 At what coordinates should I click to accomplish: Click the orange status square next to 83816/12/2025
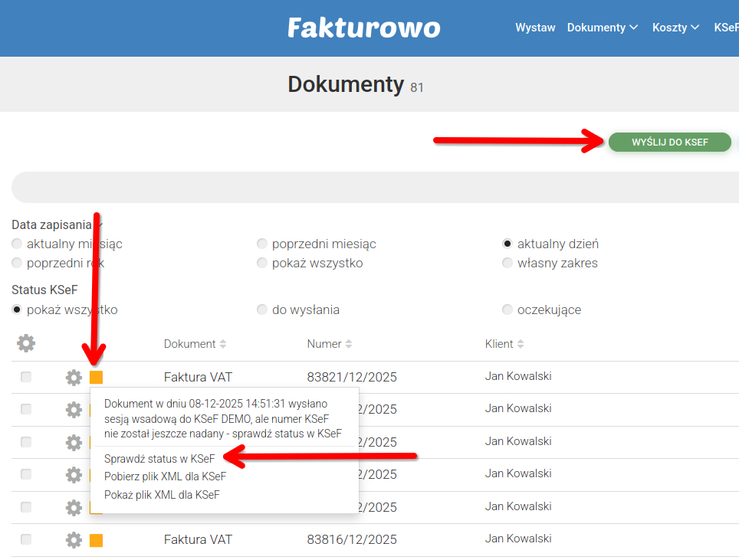[x=96, y=540]
